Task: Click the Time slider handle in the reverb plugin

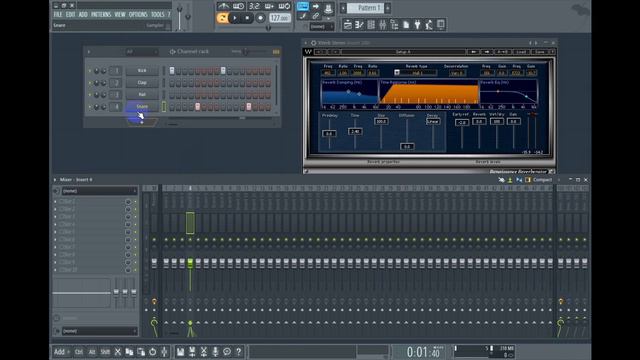Action: coord(355,131)
